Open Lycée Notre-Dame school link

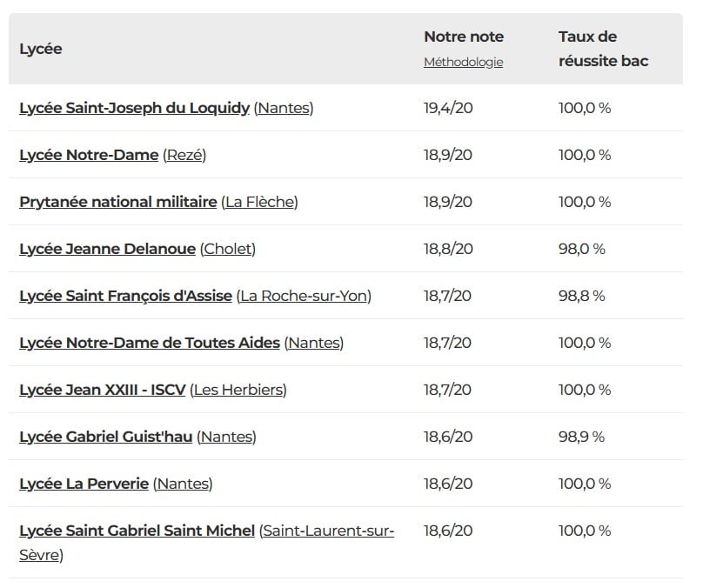[x=89, y=155]
